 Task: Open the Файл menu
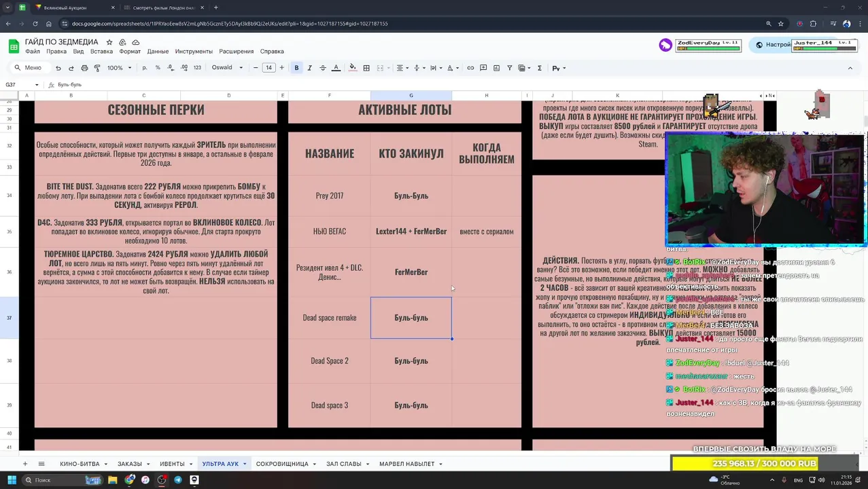32,52
